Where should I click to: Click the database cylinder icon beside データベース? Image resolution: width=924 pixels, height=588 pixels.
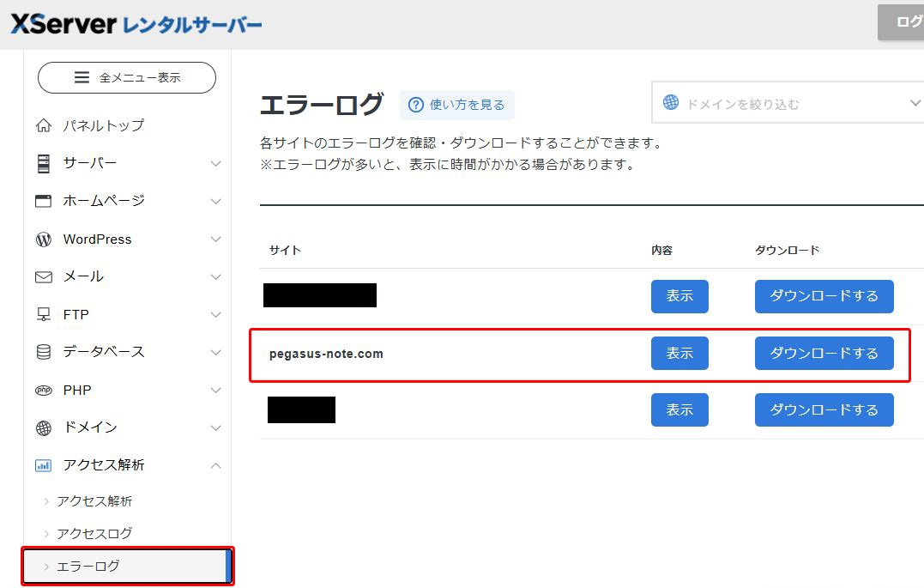click(44, 352)
